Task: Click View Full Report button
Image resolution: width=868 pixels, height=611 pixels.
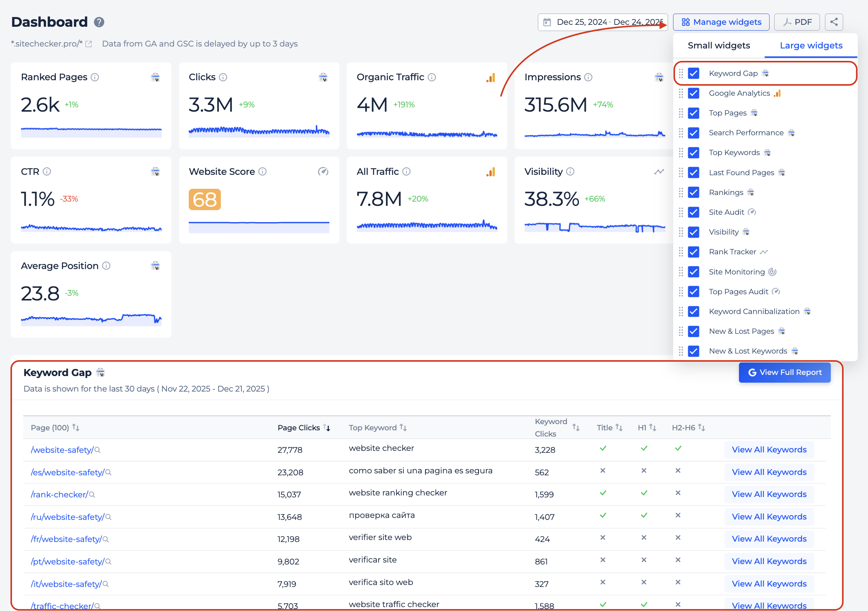Action: click(785, 373)
